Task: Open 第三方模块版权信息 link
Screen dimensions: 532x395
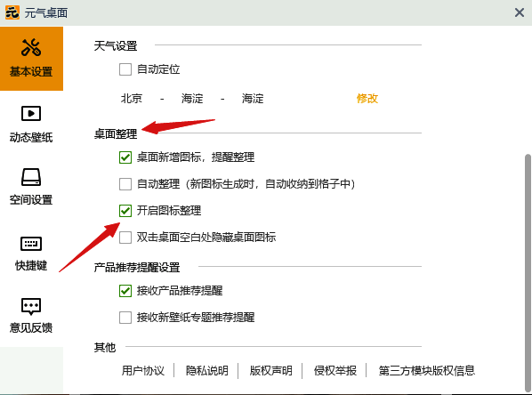Action: 427,371
